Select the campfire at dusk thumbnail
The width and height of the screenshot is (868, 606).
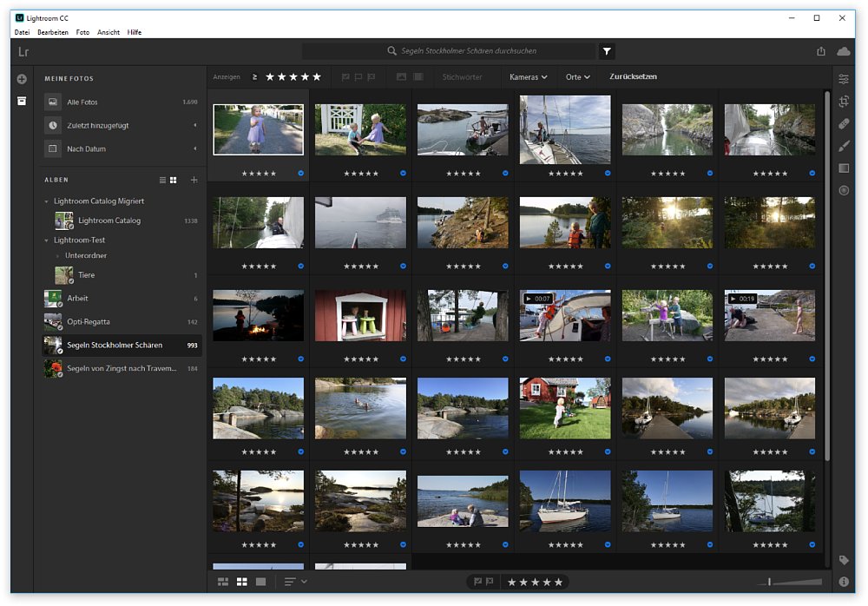click(x=258, y=315)
